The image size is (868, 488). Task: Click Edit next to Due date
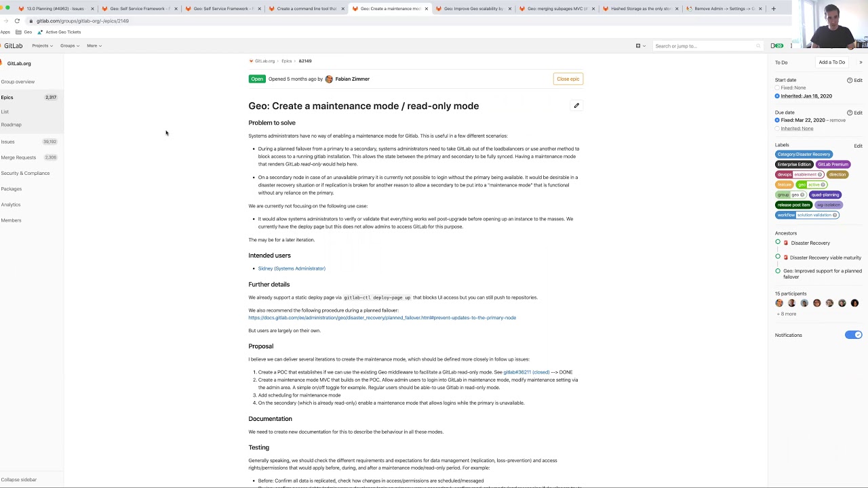click(x=858, y=113)
